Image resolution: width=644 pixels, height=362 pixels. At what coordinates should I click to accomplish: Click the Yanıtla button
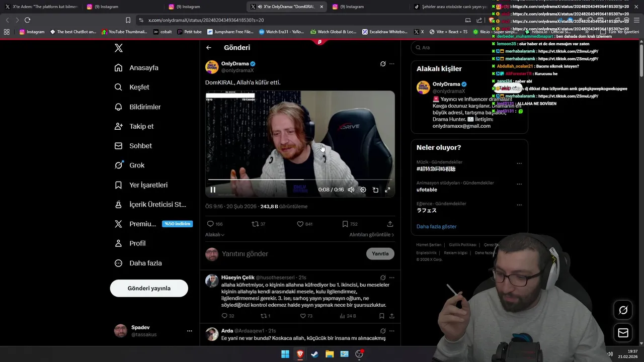tap(380, 254)
